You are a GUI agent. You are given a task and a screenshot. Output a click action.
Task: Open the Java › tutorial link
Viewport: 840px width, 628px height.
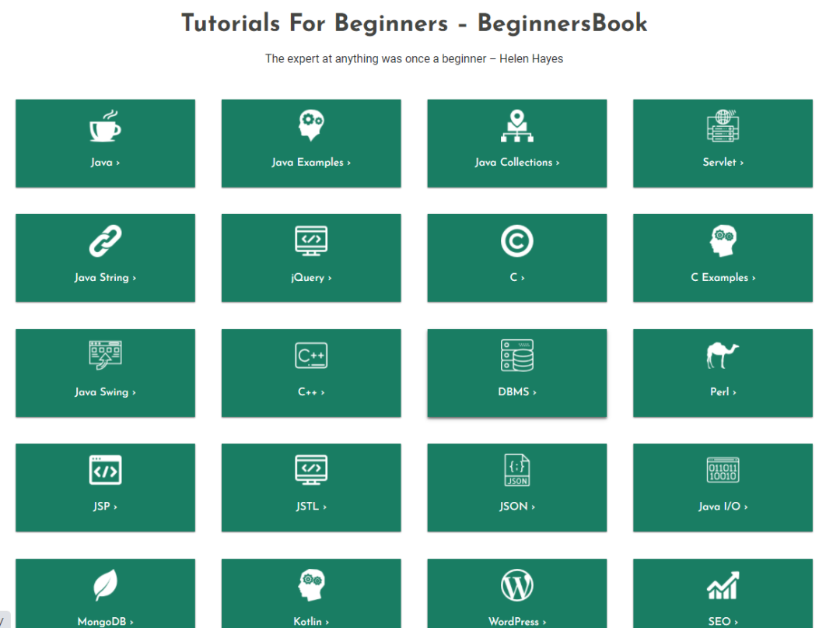point(105,163)
